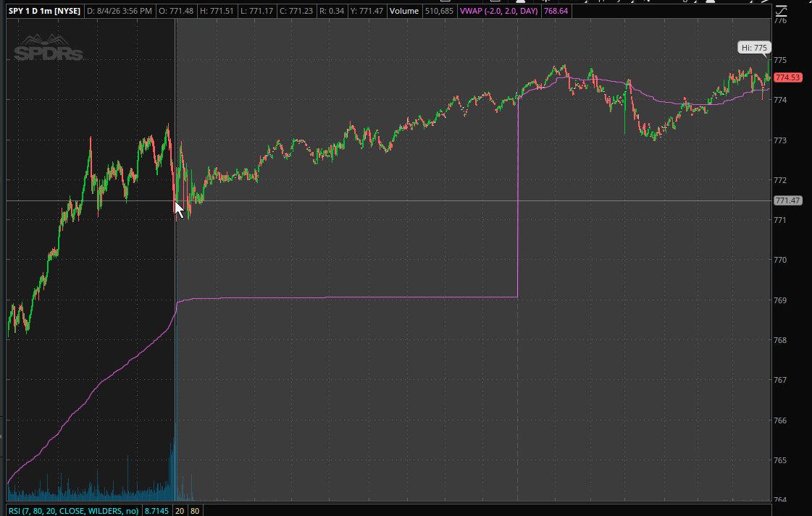Click the RSI oversold level 20
The image size is (812, 516).
pos(180,511)
